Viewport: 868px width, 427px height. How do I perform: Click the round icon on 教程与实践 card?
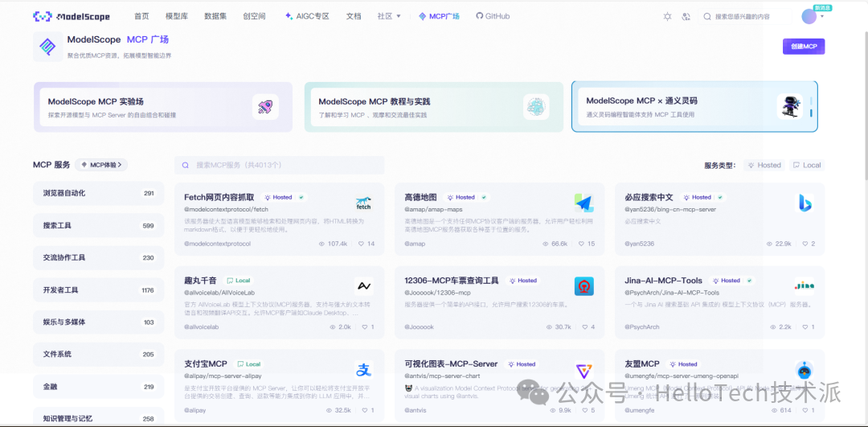click(536, 106)
